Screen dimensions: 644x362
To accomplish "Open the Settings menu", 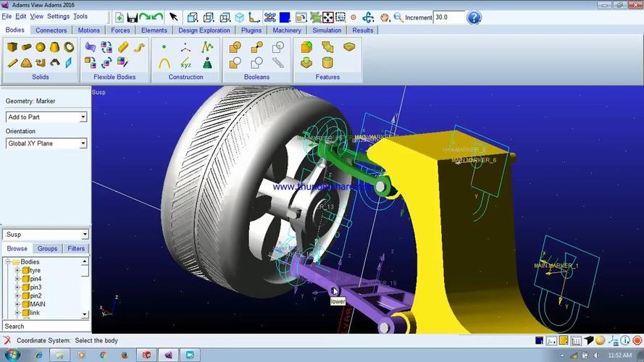I will tap(59, 17).
